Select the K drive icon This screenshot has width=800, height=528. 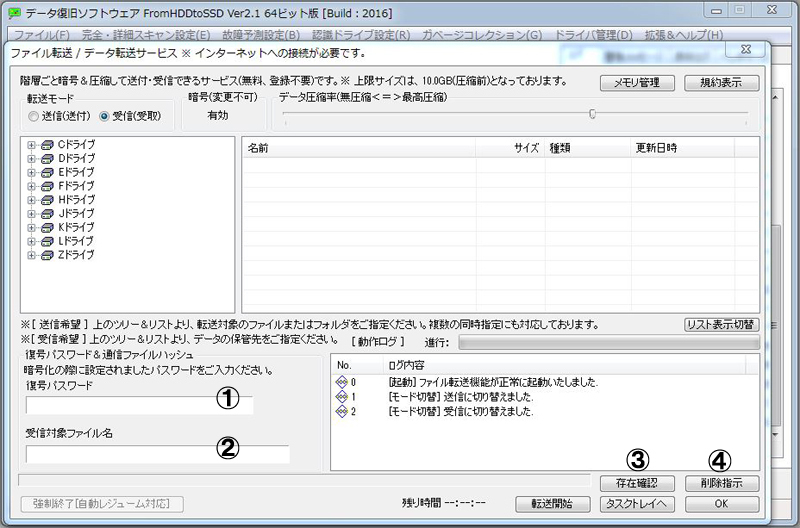click(x=47, y=227)
